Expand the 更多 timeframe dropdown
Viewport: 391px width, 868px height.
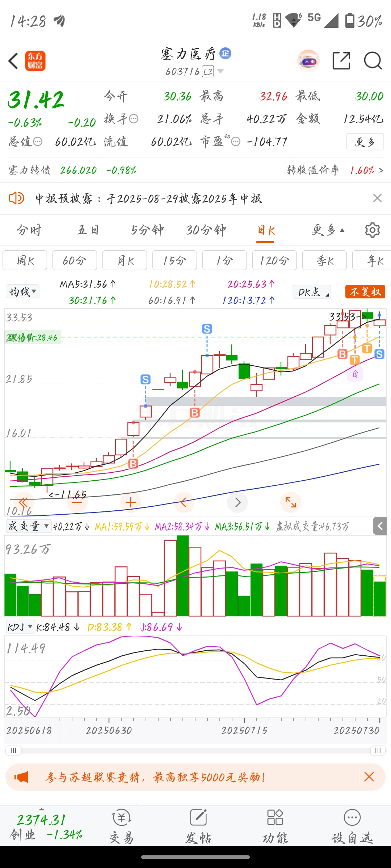(x=328, y=230)
